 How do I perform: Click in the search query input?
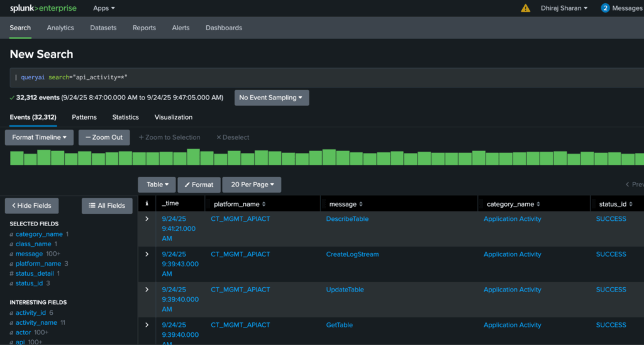pos(326,77)
